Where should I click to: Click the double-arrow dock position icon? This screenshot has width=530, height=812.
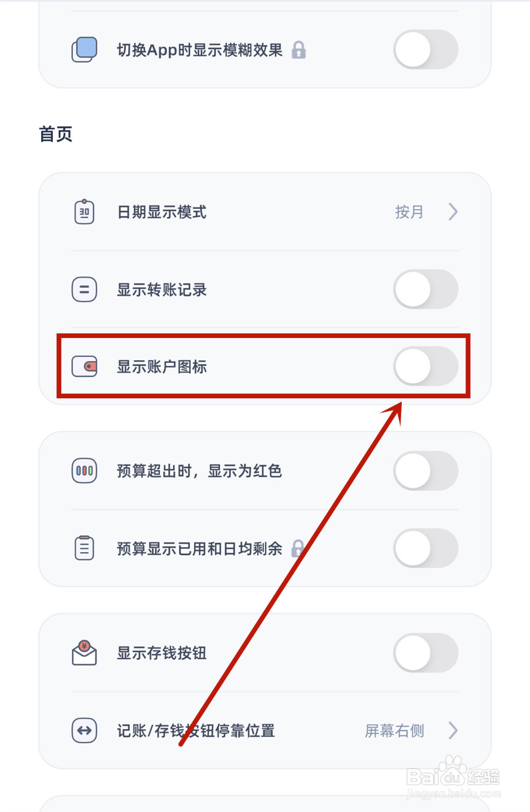[x=84, y=730]
